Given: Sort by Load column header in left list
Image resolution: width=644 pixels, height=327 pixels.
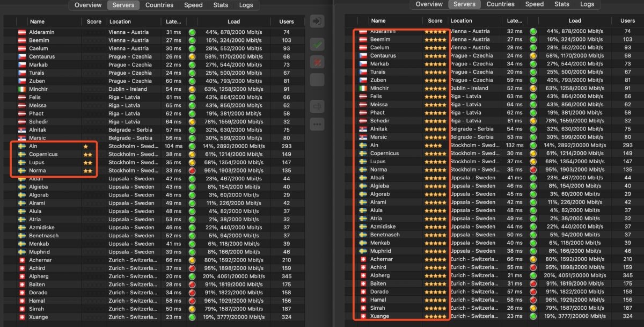Looking at the screenshot, I should (x=233, y=21).
